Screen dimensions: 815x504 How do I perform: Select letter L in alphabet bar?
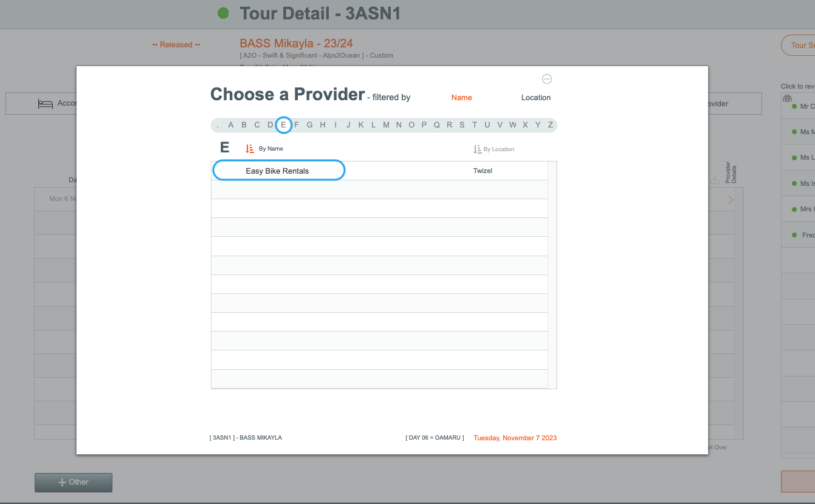coord(373,125)
